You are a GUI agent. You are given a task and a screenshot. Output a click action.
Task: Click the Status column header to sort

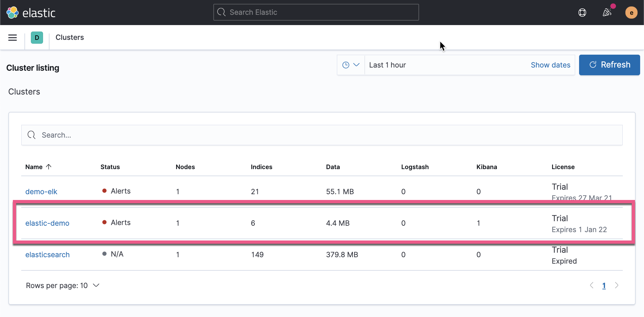click(x=110, y=167)
